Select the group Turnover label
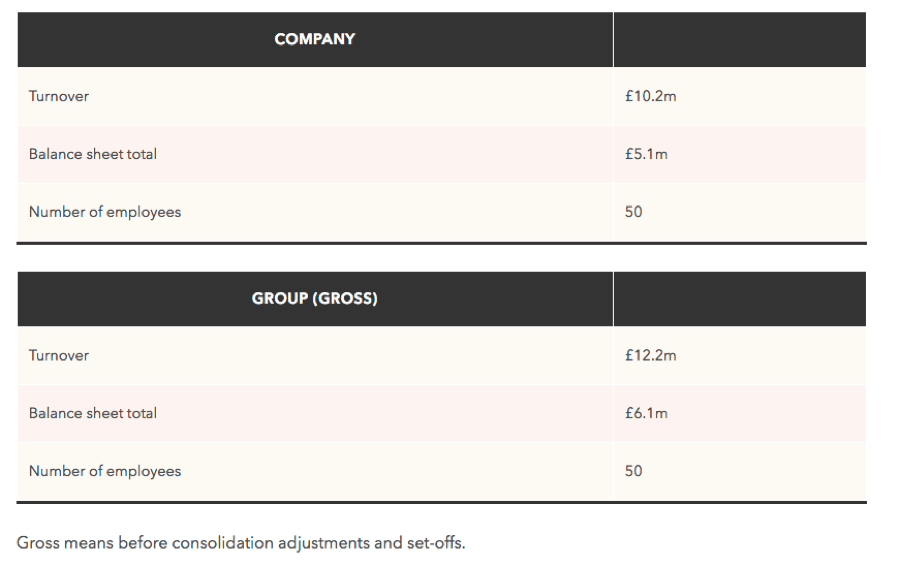Screen dimensions: 900x566 click(x=59, y=355)
